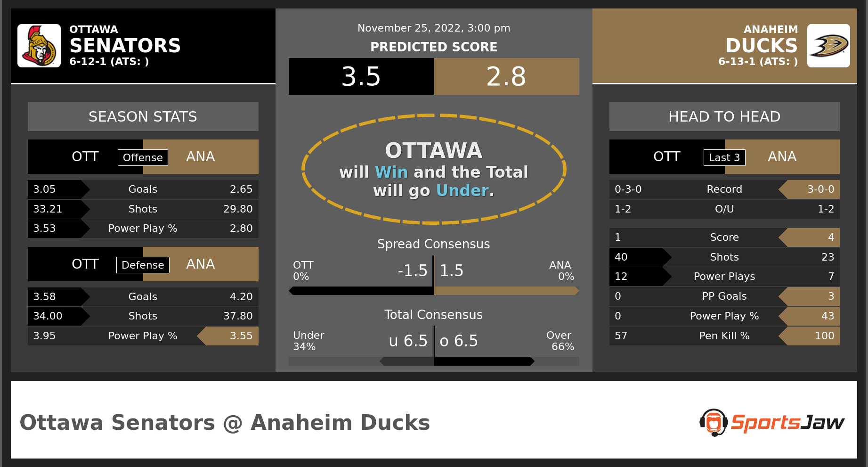The image size is (868, 467).
Task: Click the Total Consensus bar
Action: (434, 361)
